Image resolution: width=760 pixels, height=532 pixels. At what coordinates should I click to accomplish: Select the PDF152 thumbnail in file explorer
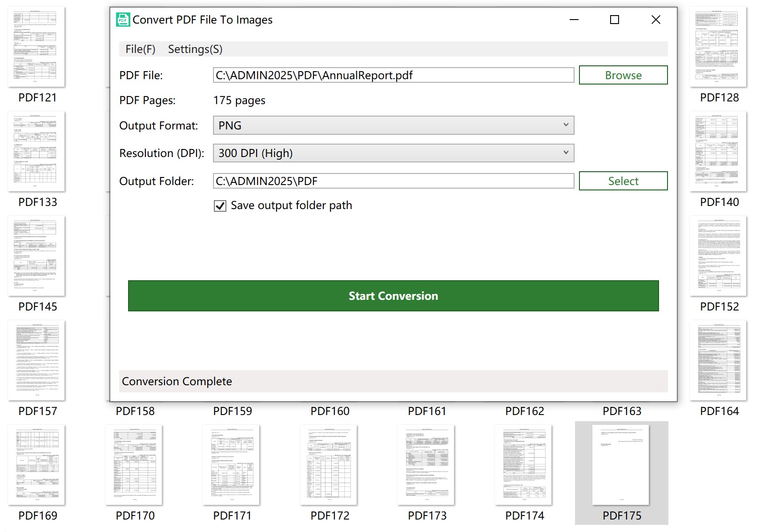(x=718, y=256)
